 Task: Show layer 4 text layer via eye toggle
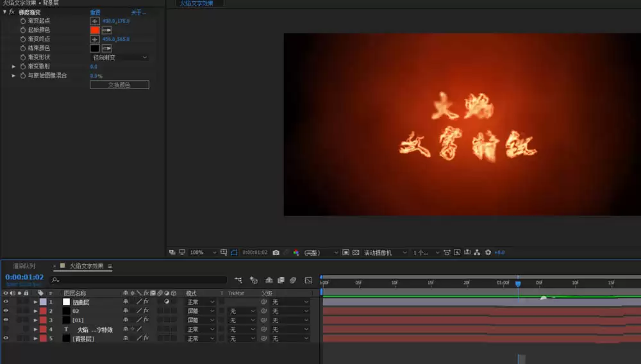click(6, 329)
